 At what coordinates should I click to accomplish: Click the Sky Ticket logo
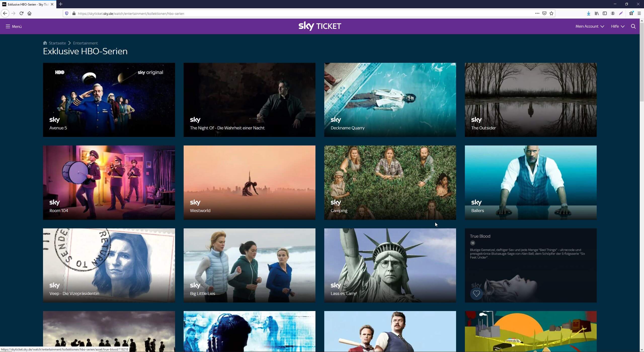[x=320, y=26]
